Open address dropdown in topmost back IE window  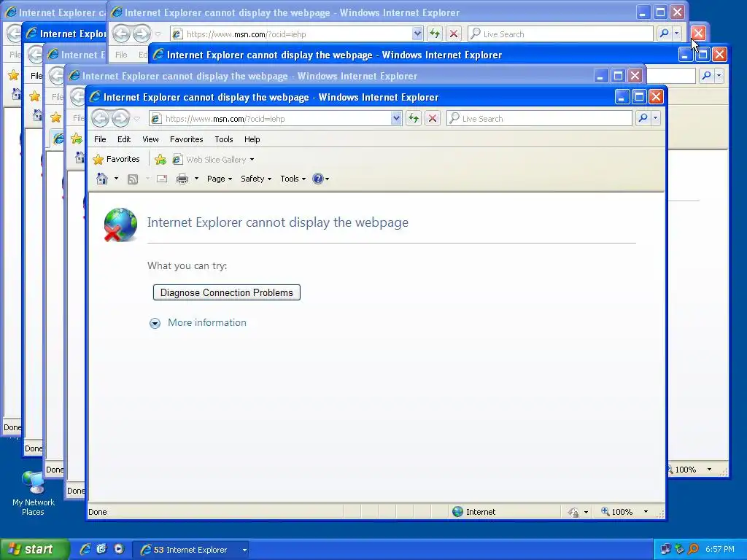417,34
